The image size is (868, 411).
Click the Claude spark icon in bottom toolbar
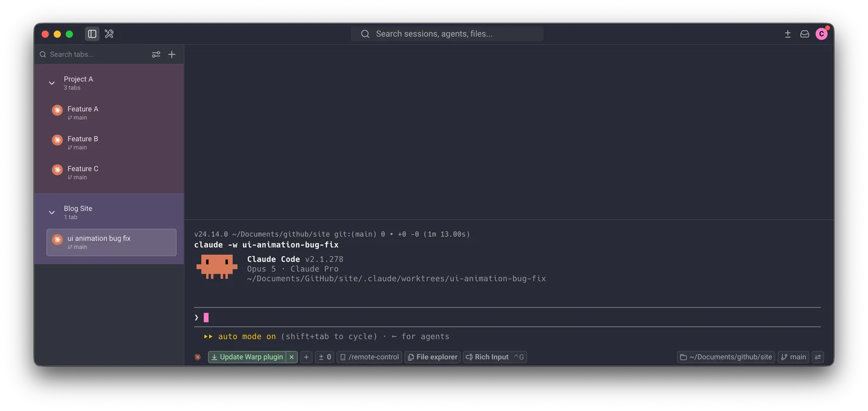point(197,357)
